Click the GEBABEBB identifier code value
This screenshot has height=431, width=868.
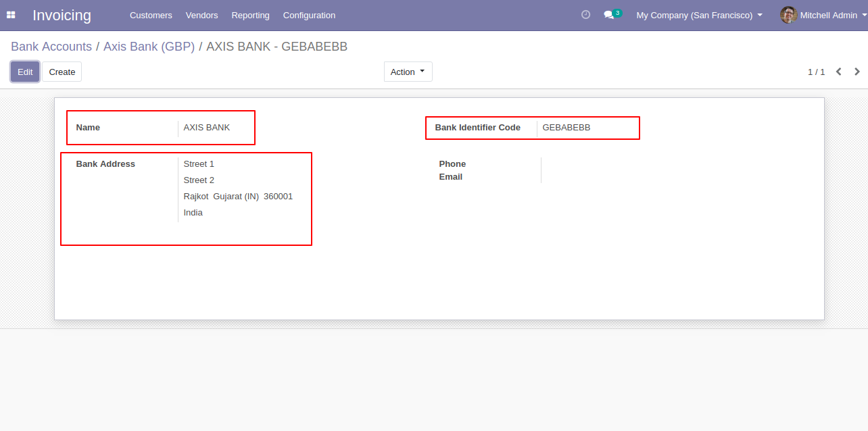point(566,127)
